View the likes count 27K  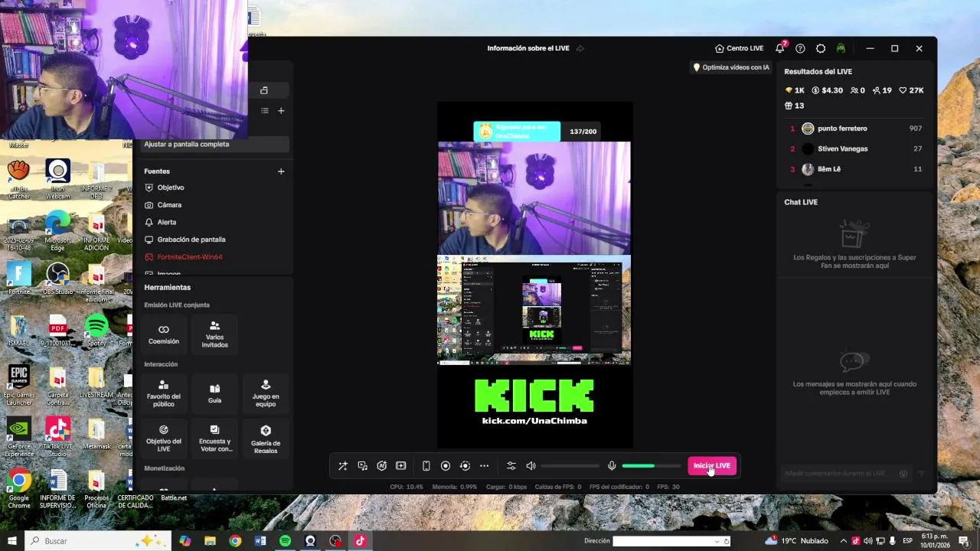point(912,90)
